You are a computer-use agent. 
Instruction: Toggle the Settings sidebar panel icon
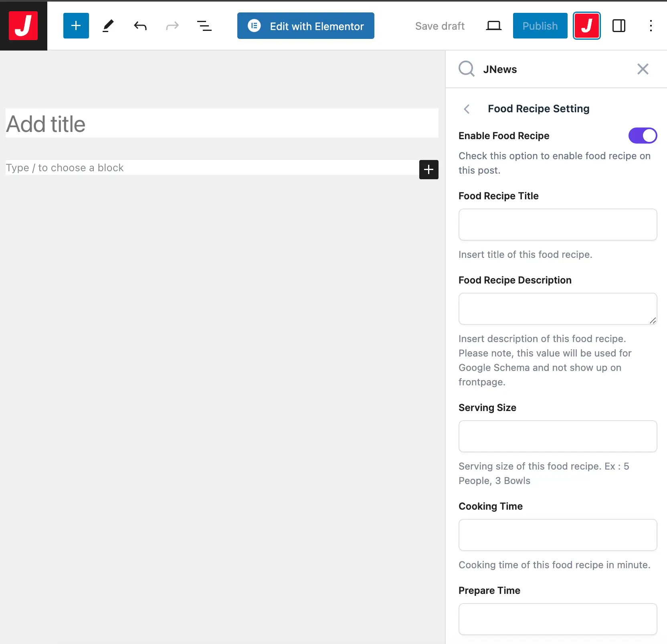(619, 26)
